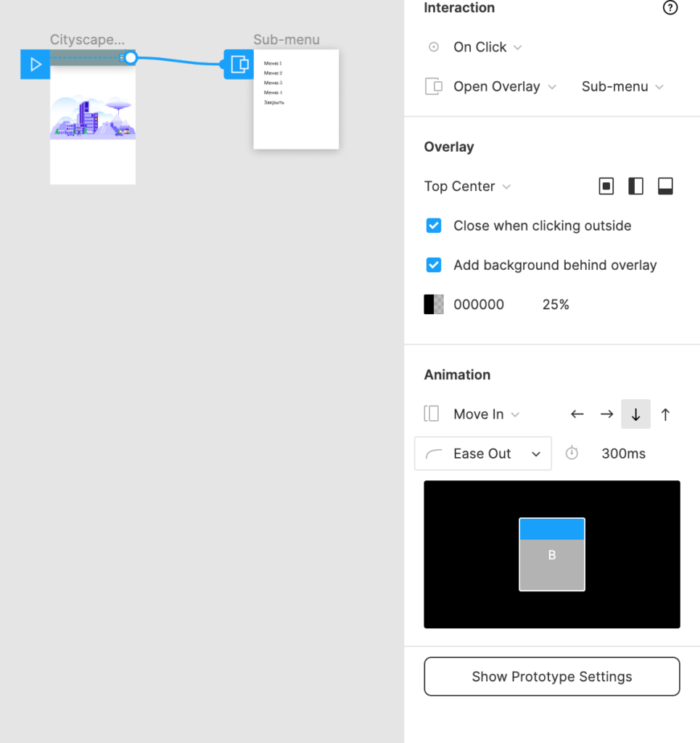Set animation direction to right arrow
The image size is (700, 743).
(606, 414)
